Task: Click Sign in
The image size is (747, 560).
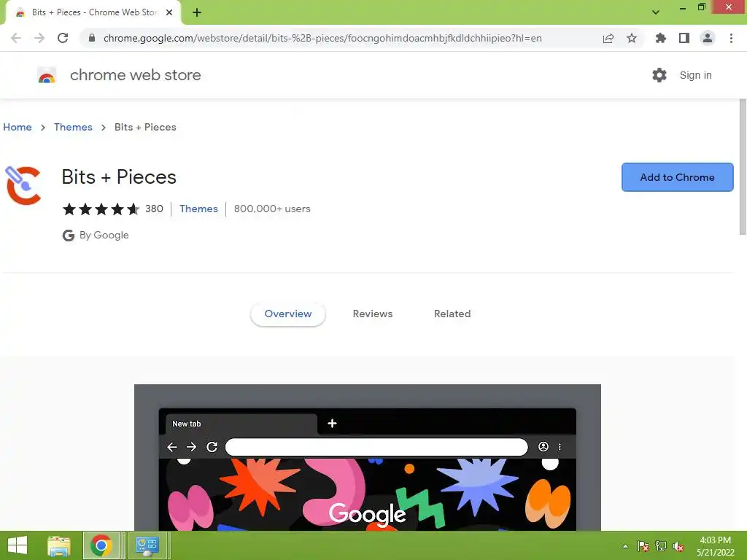Action: tap(695, 75)
